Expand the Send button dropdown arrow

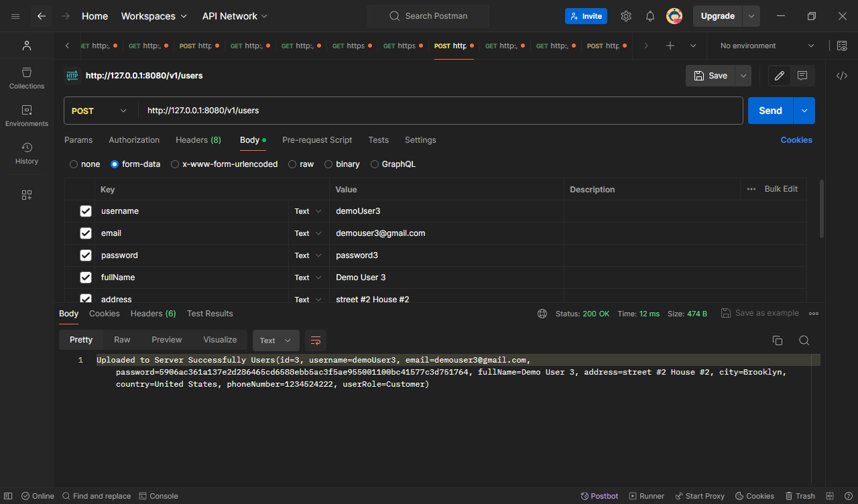[x=804, y=111]
